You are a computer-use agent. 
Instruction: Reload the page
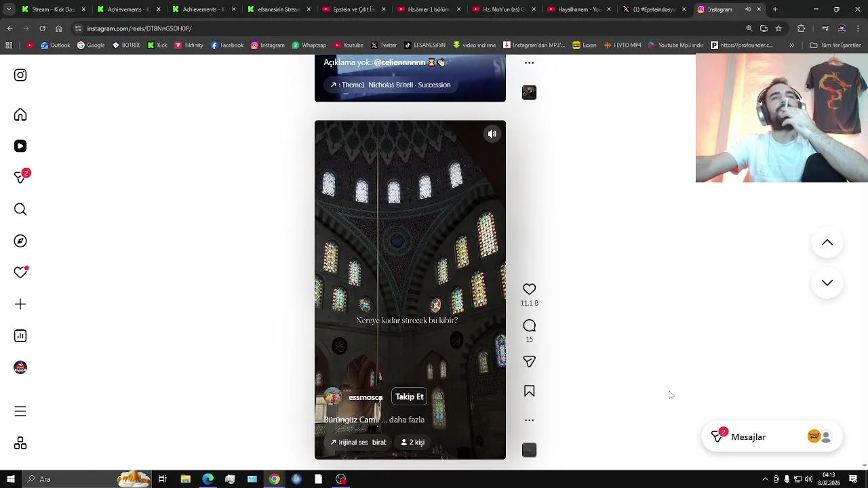[42, 28]
